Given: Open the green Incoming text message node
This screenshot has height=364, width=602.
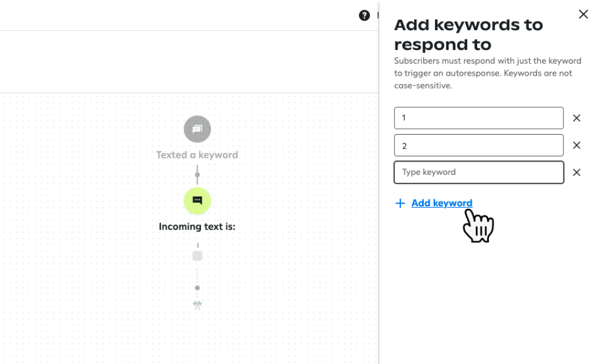Looking at the screenshot, I should point(197,200).
